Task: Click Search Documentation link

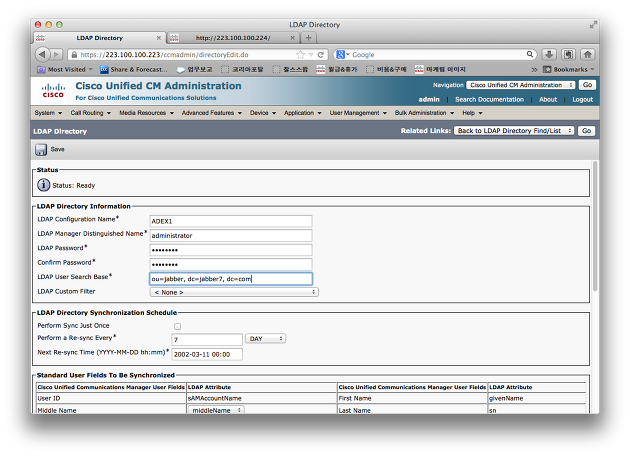Action: pos(489,100)
